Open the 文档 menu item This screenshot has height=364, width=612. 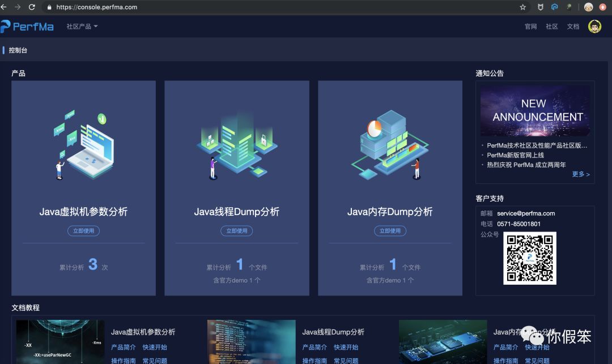tap(573, 26)
